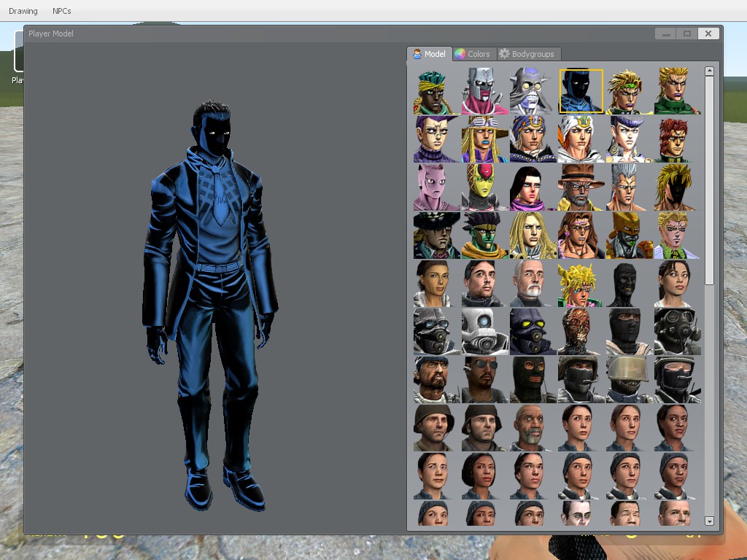Select the model wearing a black cap
Viewport: 747px width, 560px height.
[437, 236]
